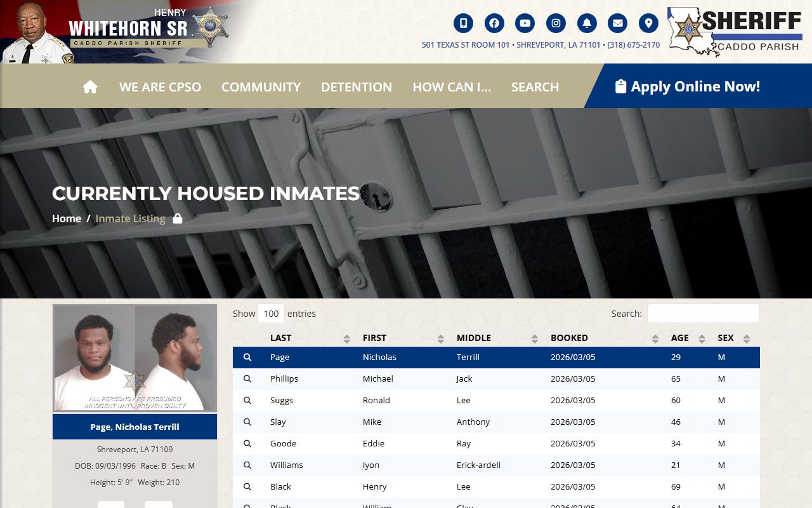
Task: Click the notification bell icon
Action: (x=587, y=23)
